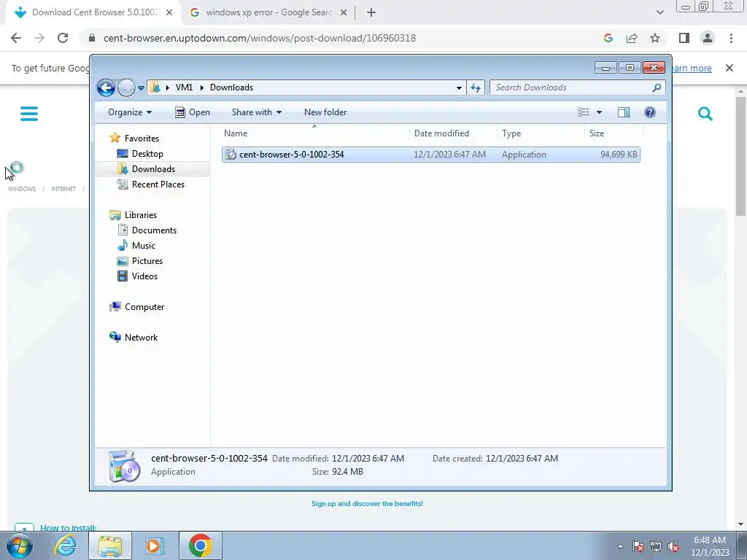Click the Open toolbar button
747x560 pixels.
[x=193, y=112]
